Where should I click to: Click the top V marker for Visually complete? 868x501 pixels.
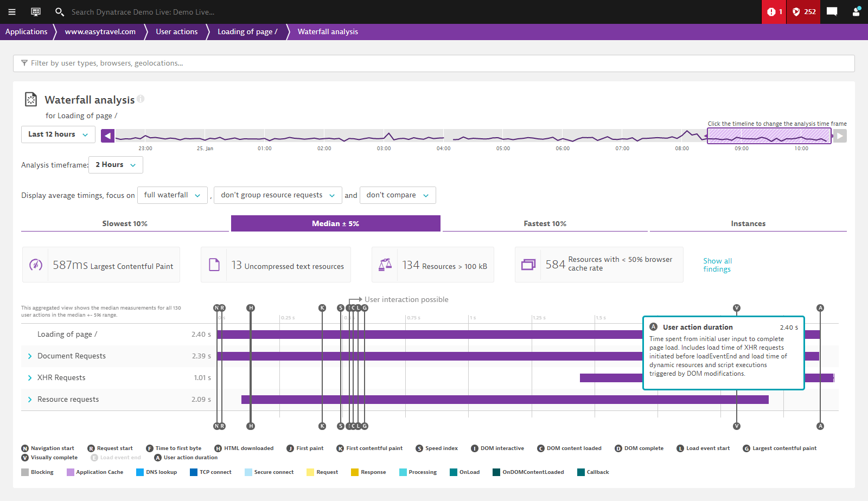tap(736, 308)
